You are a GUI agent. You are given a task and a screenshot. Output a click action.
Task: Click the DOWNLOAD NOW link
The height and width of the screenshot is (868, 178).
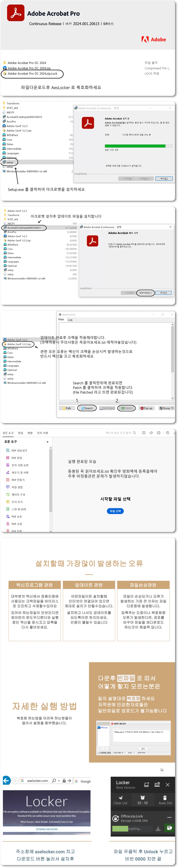pos(47,829)
